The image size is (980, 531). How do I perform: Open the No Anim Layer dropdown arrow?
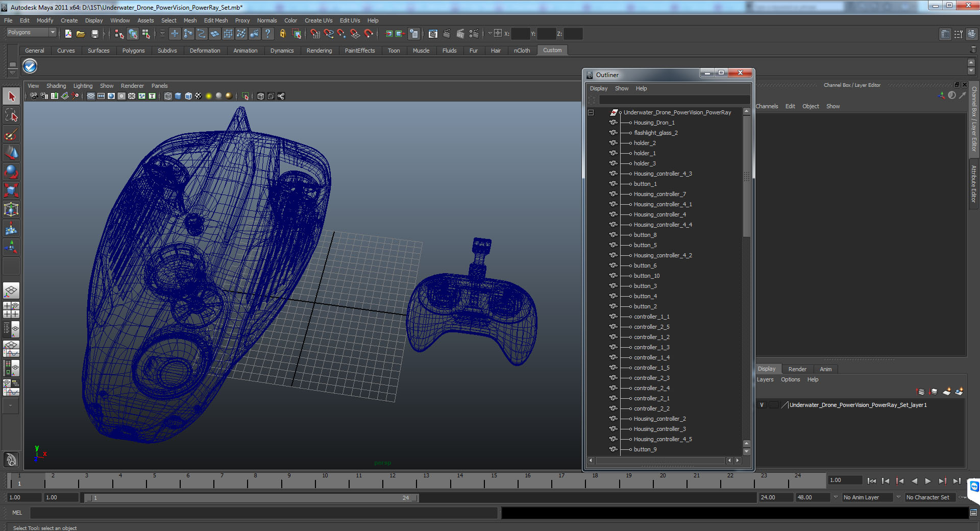tap(836, 497)
